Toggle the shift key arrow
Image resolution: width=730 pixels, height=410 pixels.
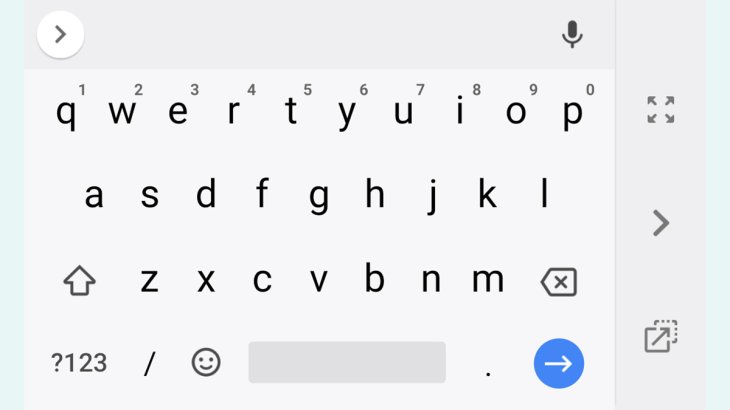tap(80, 281)
